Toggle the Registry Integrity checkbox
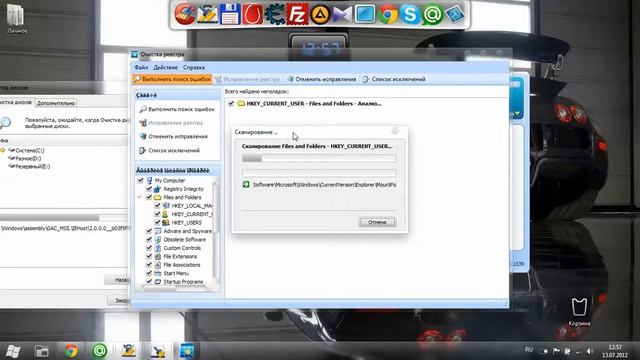The height and width of the screenshot is (360, 640). pos(149,189)
